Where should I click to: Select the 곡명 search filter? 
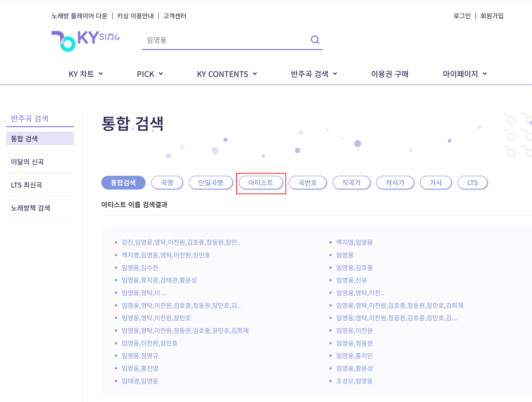coord(167,183)
